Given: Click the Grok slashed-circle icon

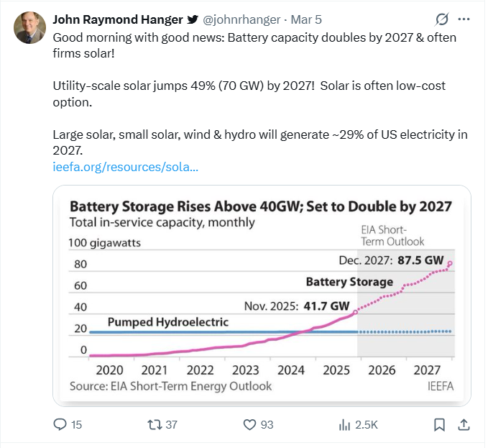Looking at the screenshot, I should pos(443,19).
